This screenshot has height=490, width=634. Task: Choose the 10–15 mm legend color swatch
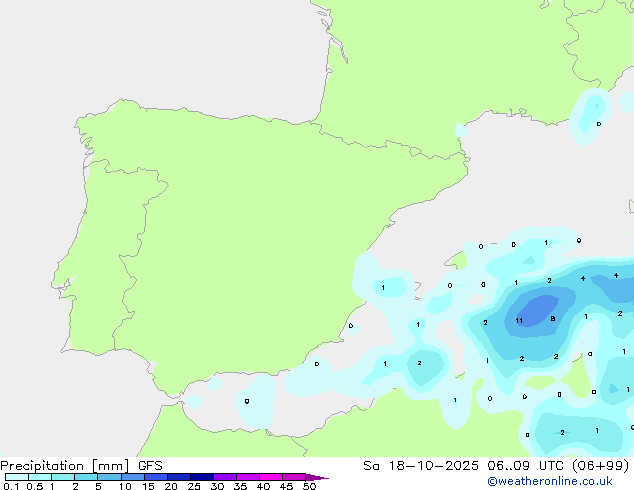(133, 477)
